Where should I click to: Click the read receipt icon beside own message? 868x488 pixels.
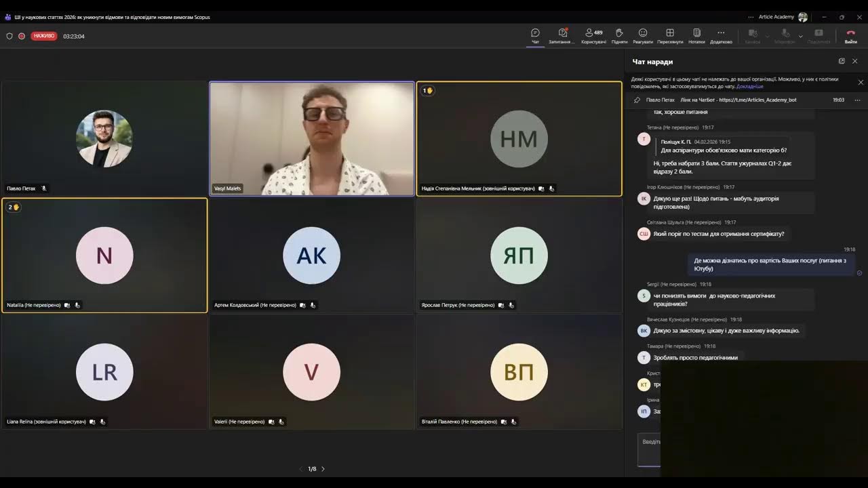point(859,273)
